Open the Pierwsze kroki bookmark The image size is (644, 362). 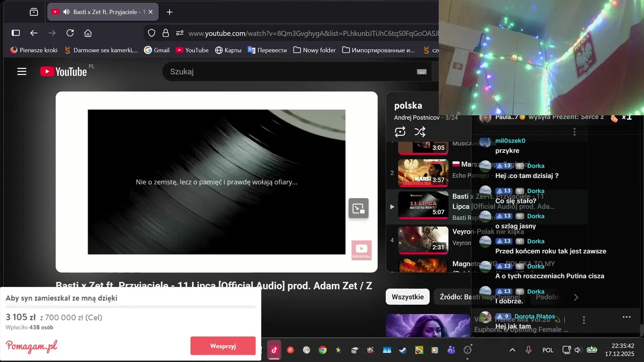[34, 50]
